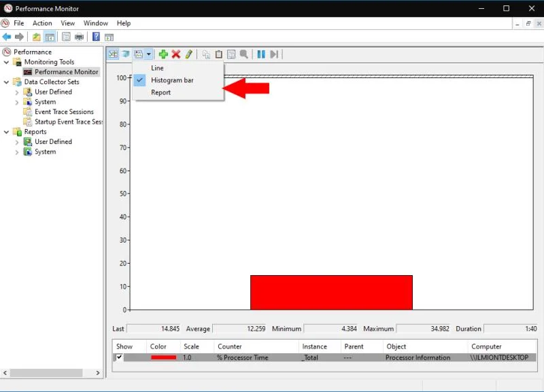Click the View Log Data icon
The image size is (544, 392).
[126, 54]
